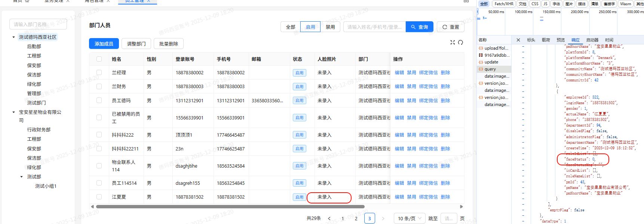The image size is (644, 224).
Task: Open the 响应 tab in DevTools
Action: pyautogui.click(x=576, y=40)
